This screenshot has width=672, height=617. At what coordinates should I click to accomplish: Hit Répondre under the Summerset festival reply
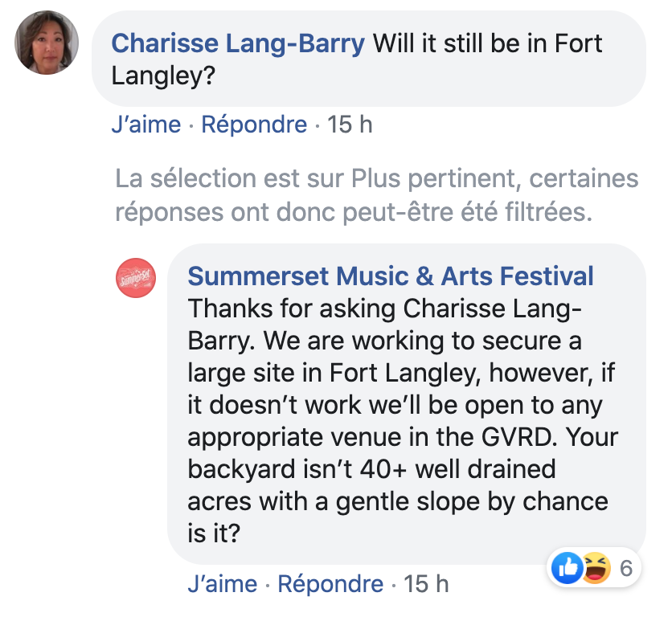point(330,584)
